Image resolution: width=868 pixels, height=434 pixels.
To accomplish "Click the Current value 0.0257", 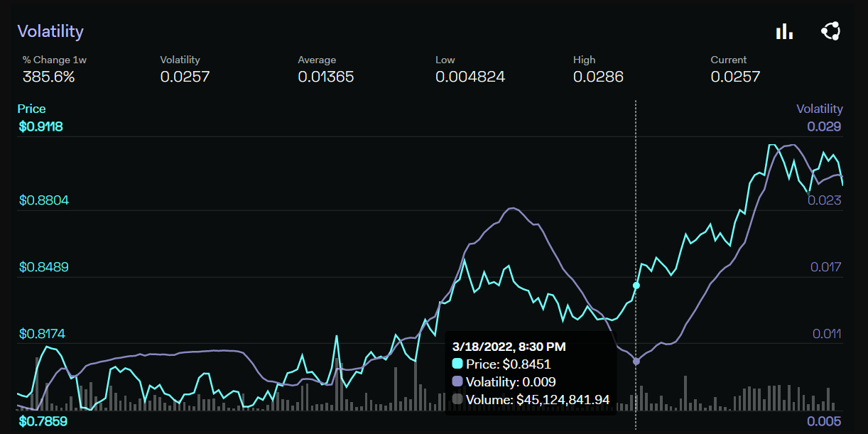I will pyautogui.click(x=735, y=77).
